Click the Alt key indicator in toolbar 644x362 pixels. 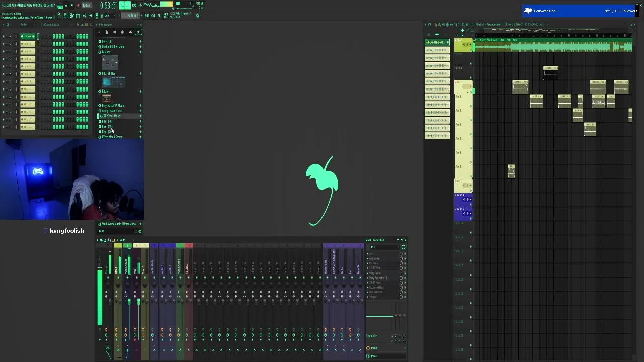(x=159, y=16)
